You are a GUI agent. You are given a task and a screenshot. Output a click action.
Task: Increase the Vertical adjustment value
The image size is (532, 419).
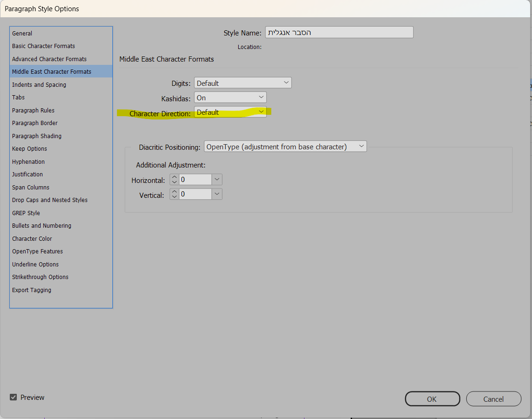point(174,191)
